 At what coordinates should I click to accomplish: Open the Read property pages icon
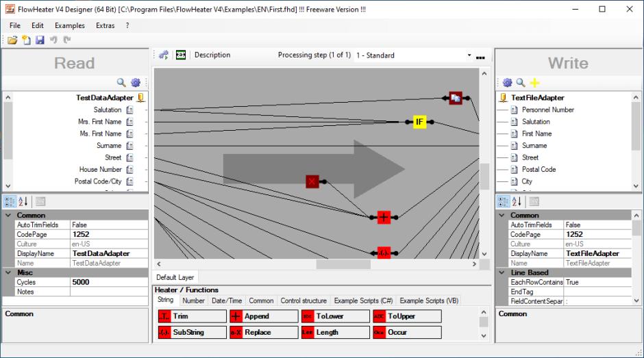[40, 201]
